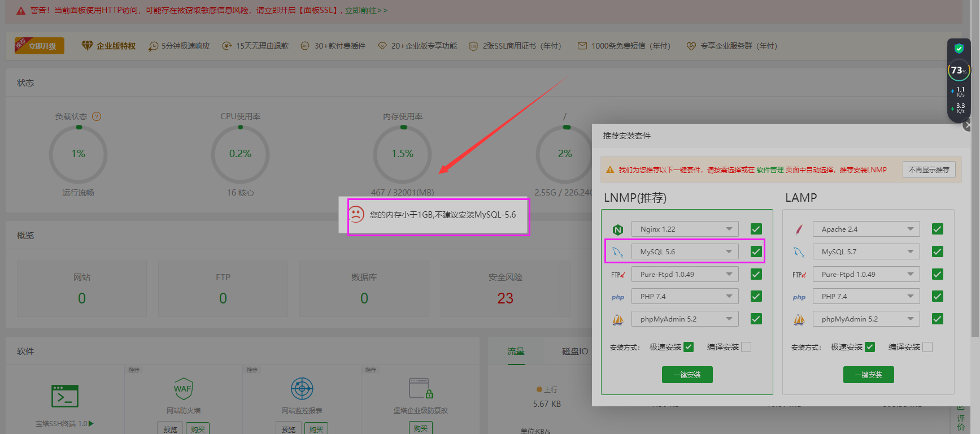This screenshot has width=980, height=434.
Task: Open the MySQL 5.7 version dropdown
Action: tap(866, 251)
